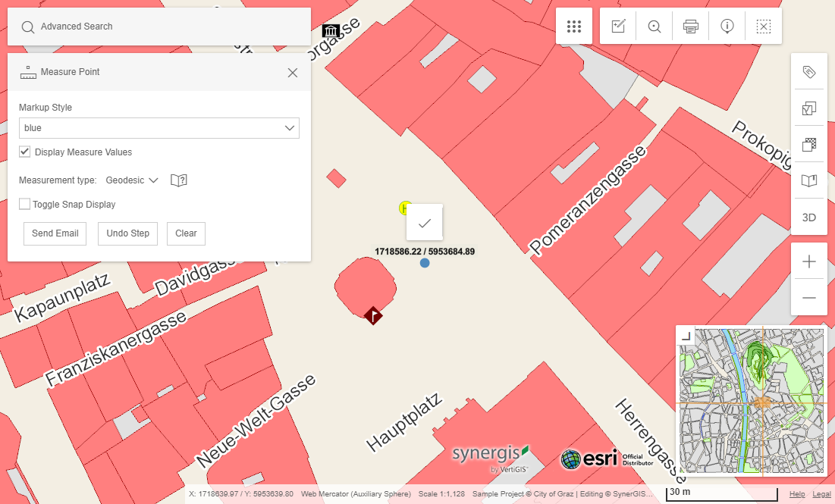The height and width of the screenshot is (504, 835).
Task: Open the print map tool
Action: click(690, 27)
